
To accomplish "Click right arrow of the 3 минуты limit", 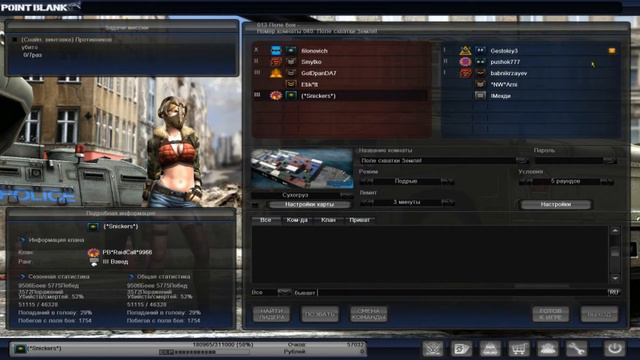I will (447, 202).
